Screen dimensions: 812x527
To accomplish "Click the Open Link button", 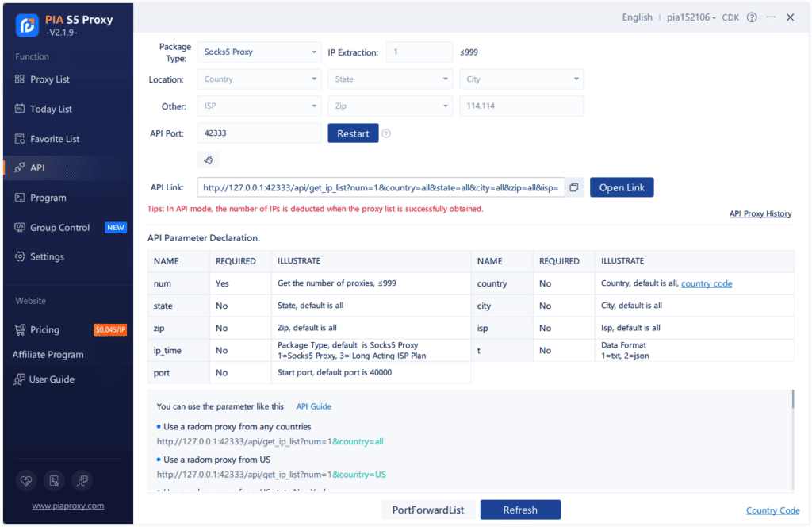I will (622, 187).
